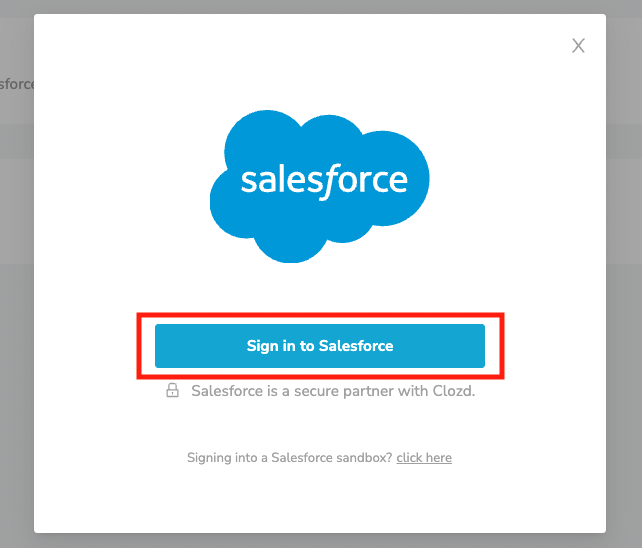Click the padlock security icon
Viewport: 642px width, 548px height.
(x=172, y=391)
